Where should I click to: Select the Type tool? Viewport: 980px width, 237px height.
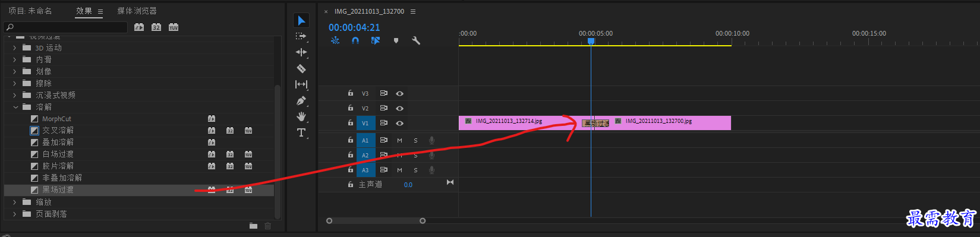click(301, 132)
